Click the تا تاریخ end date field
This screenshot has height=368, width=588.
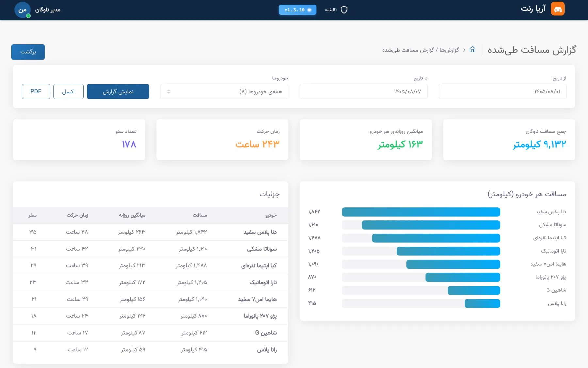[363, 92]
